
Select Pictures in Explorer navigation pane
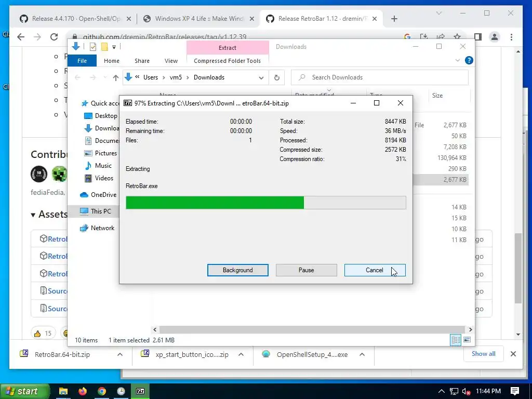click(x=101, y=153)
